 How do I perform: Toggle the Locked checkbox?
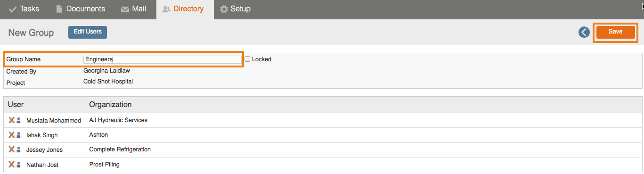247,59
